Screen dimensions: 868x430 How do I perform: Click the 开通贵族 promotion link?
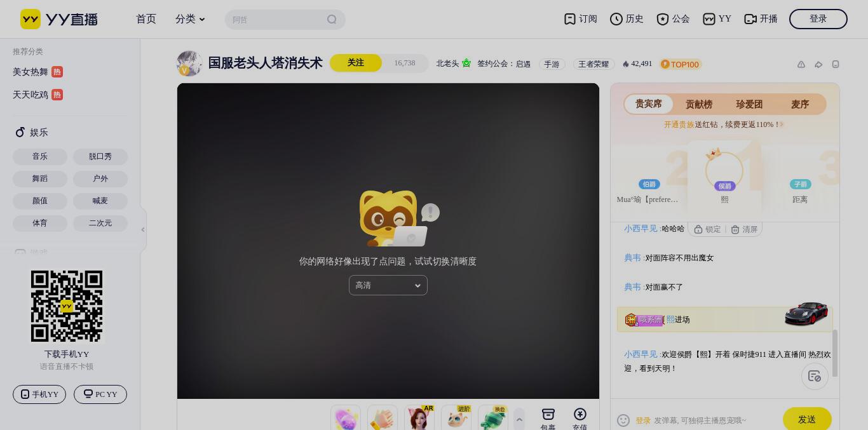pyautogui.click(x=679, y=124)
